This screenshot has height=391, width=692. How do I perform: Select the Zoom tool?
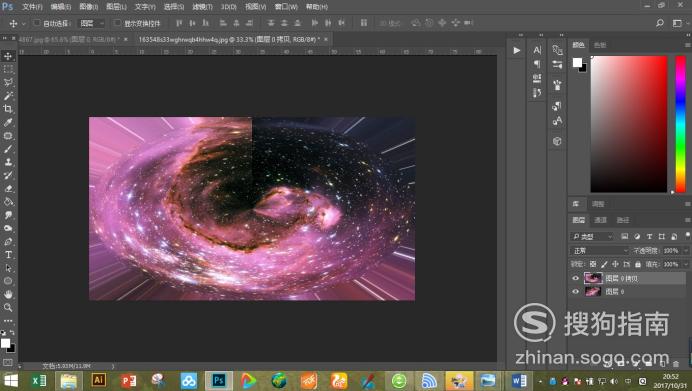[x=8, y=308]
